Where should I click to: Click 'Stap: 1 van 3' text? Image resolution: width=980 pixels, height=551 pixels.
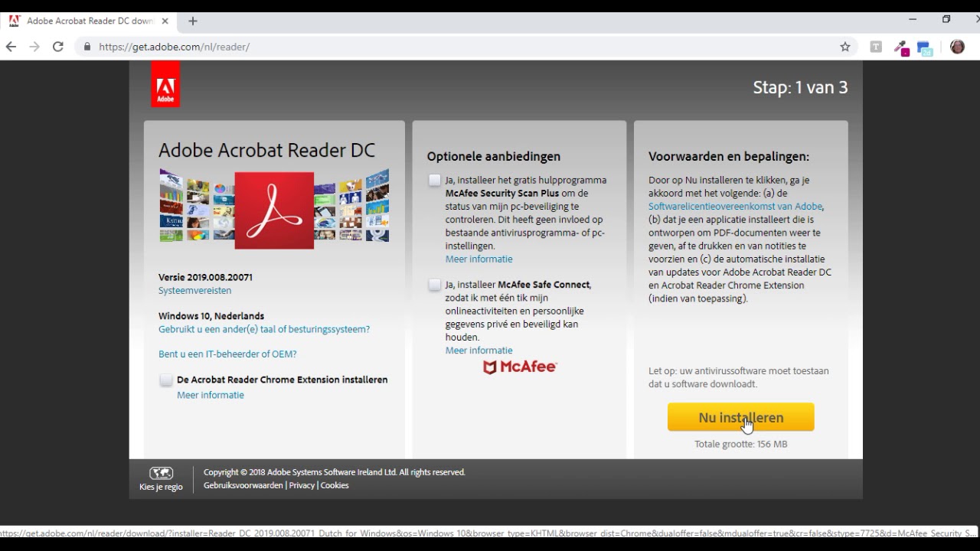point(800,87)
